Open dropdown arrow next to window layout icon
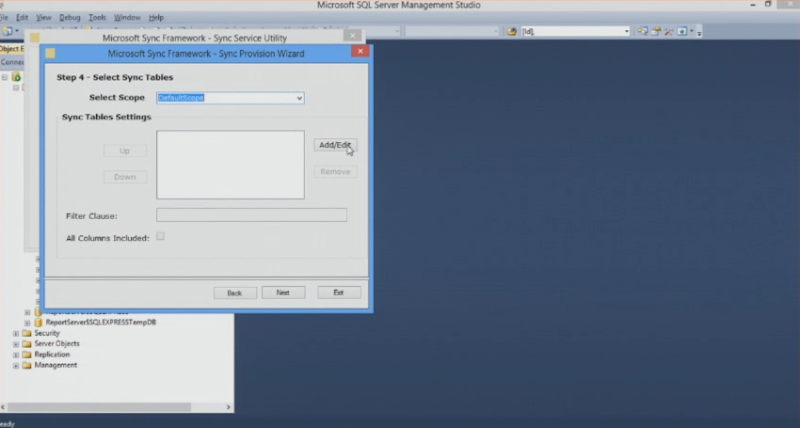This screenshot has width=800, height=428. 692,32
